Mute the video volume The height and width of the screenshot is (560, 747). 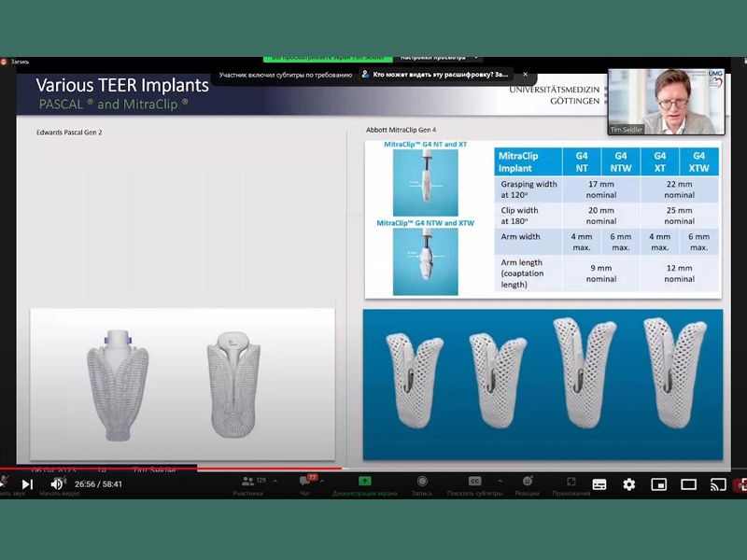pyautogui.click(x=56, y=484)
